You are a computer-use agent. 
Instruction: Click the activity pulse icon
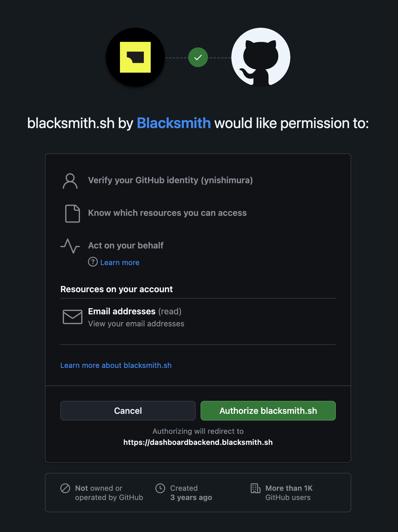pos(70,246)
